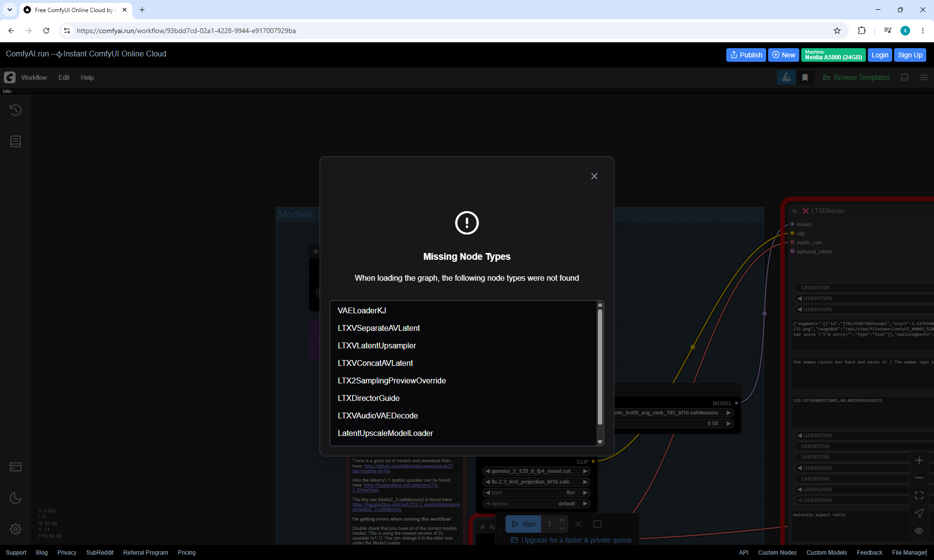Zoom out the canvas with minus icon

coord(919,478)
